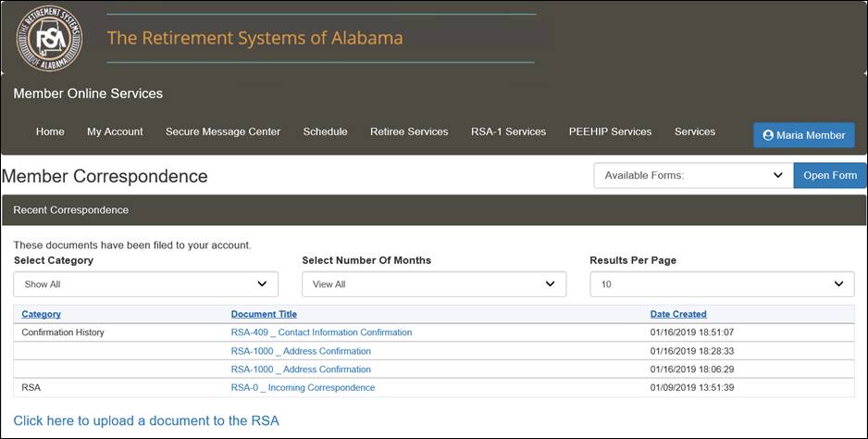The height and width of the screenshot is (439, 868).
Task: Click the Open Form button
Action: pos(830,175)
